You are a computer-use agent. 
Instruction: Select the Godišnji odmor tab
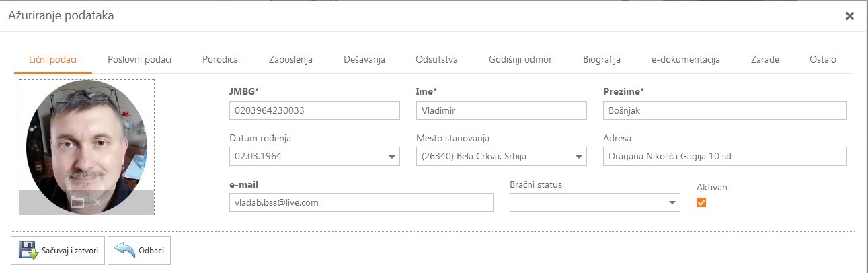coord(520,59)
